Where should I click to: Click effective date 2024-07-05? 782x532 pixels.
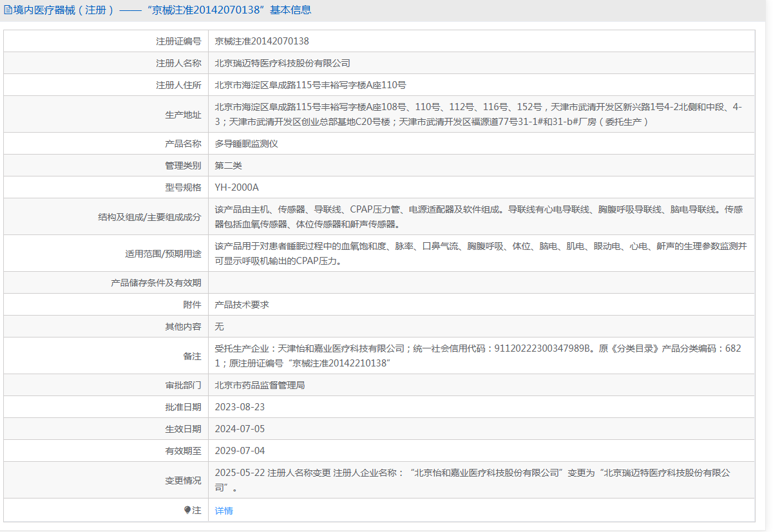tap(240, 429)
